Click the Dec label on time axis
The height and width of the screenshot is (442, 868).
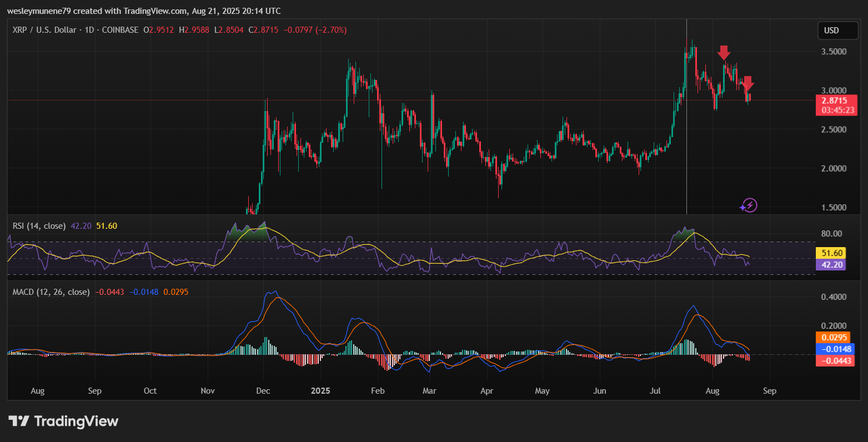(263, 391)
